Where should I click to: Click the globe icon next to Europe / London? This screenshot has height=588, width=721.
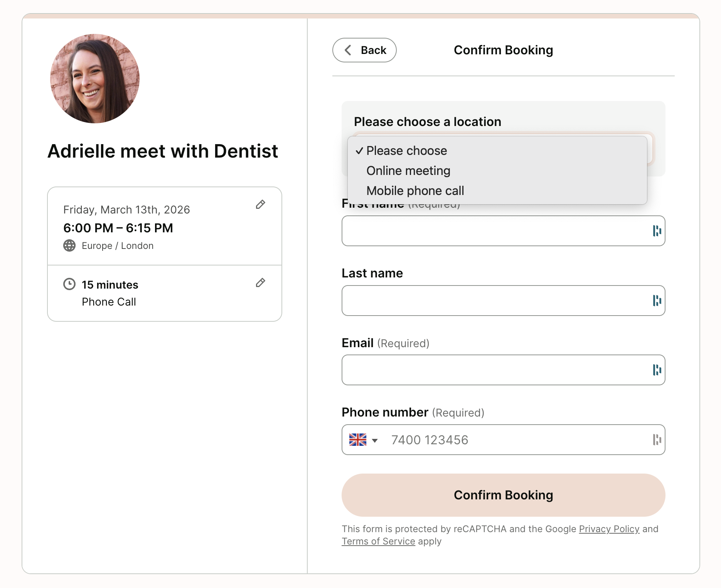coord(69,245)
